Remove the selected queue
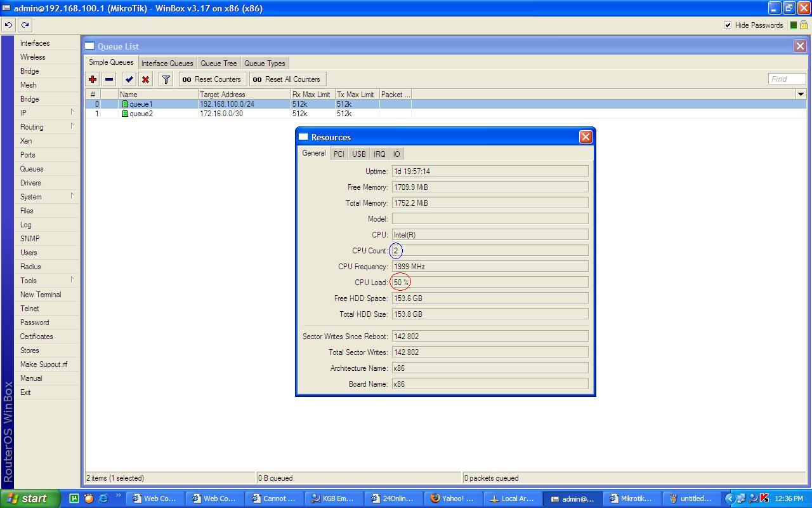Screen dimensions: 812x508 coord(108,79)
